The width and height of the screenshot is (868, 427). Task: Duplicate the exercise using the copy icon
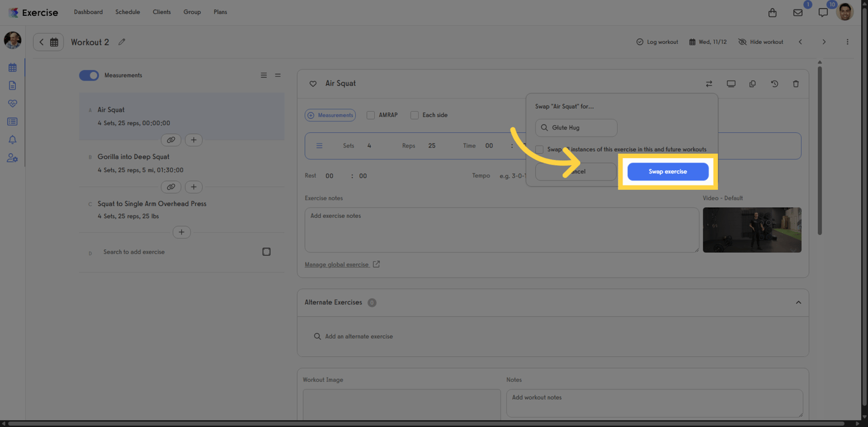click(752, 83)
